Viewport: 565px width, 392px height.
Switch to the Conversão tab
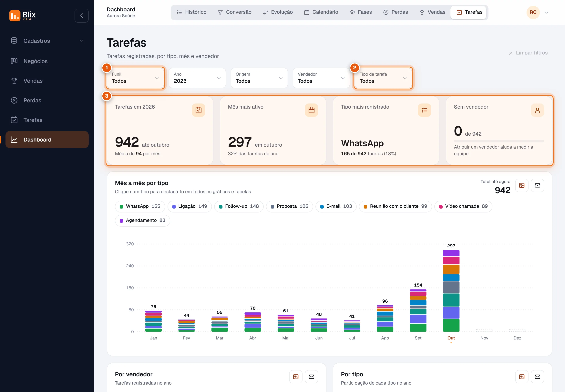(235, 12)
